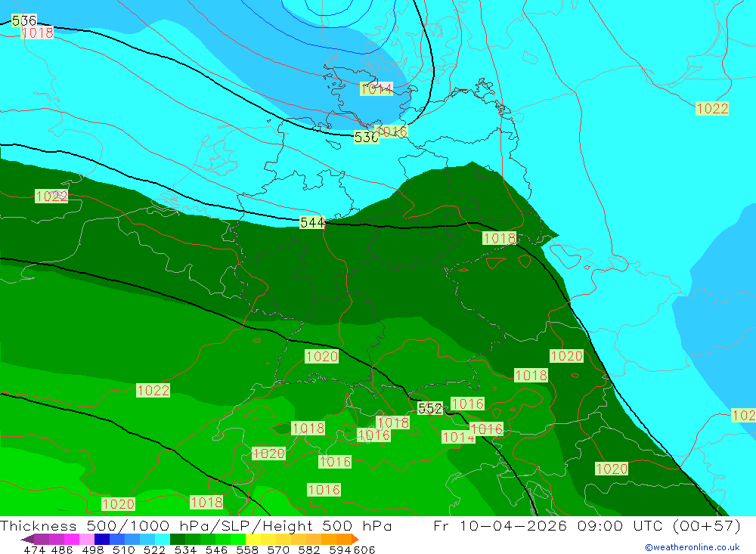
Task: Click the 570 legend value
Action: [277, 549]
